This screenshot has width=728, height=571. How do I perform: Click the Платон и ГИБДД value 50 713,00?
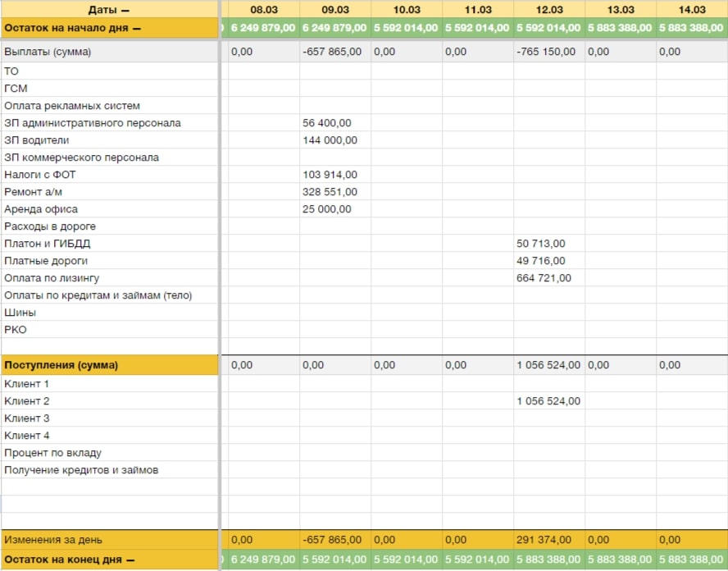(541, 244)
